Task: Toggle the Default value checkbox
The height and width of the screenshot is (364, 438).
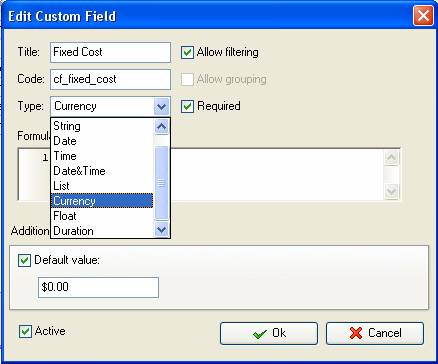Action: (24, 260)
